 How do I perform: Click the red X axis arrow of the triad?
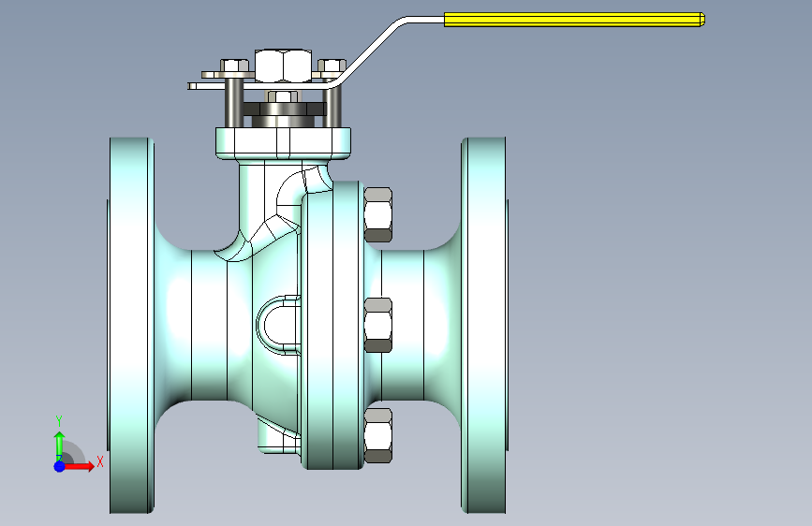[x=79, y=466]
